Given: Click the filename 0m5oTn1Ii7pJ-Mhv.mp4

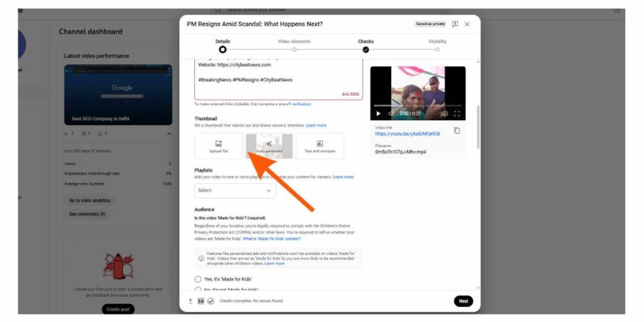Looking at the screenshot, I should point(401,152).
